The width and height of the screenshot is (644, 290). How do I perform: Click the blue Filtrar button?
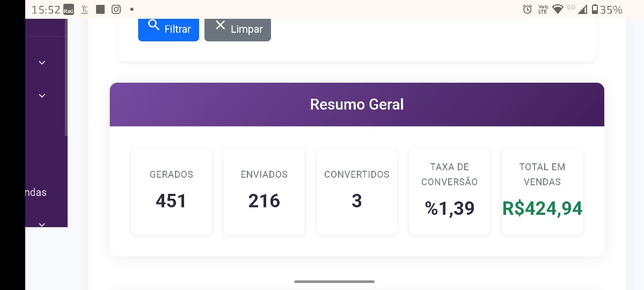coord(168,29)
